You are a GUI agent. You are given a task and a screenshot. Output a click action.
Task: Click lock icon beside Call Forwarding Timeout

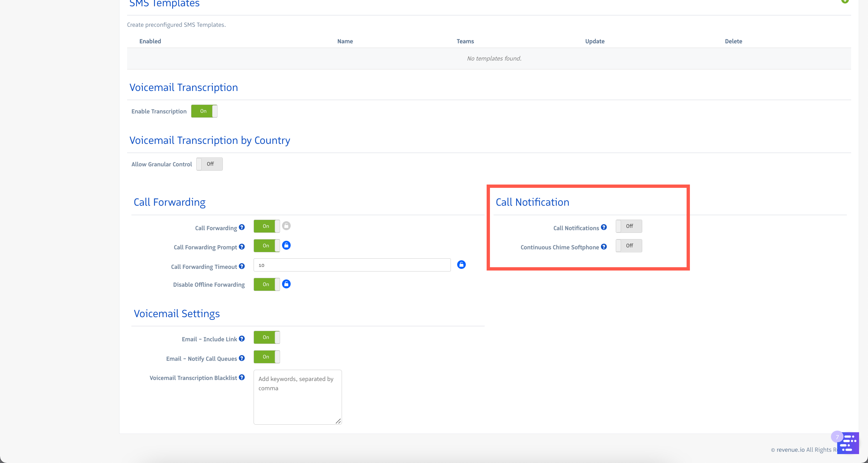(461, 265)
